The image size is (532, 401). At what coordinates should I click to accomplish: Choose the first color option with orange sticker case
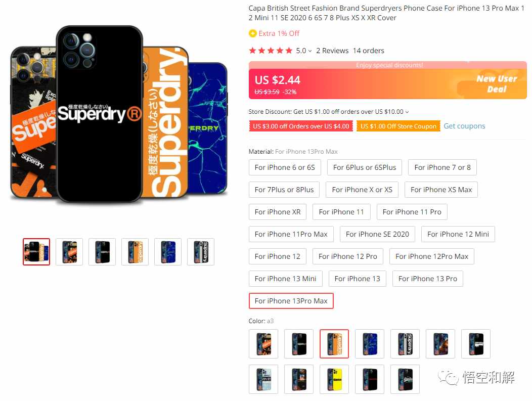tap(263, 344)
